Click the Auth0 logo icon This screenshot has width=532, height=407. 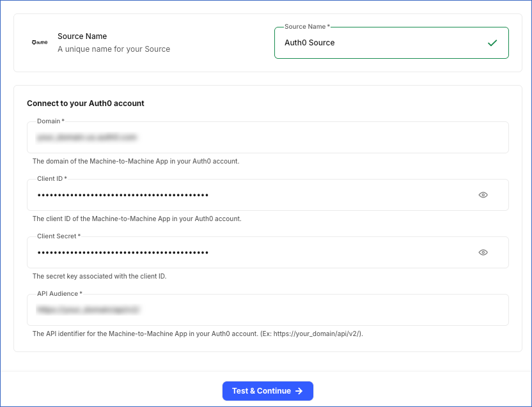point(40,42)
